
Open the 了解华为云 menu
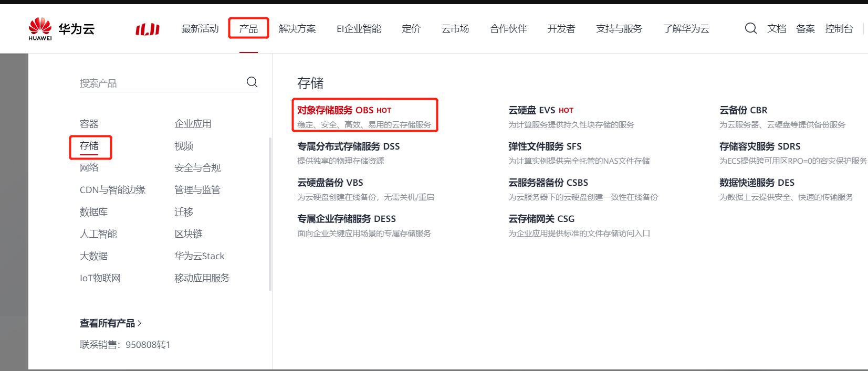686,29
